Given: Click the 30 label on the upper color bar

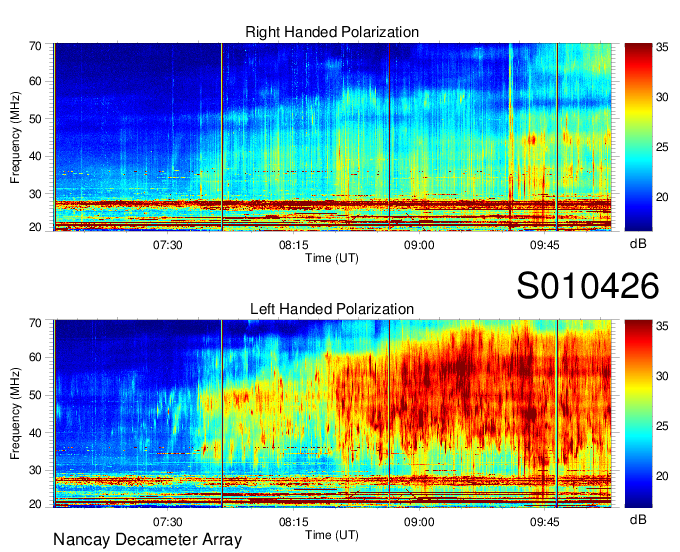Looking at the screenshot, I should [662, 97].
